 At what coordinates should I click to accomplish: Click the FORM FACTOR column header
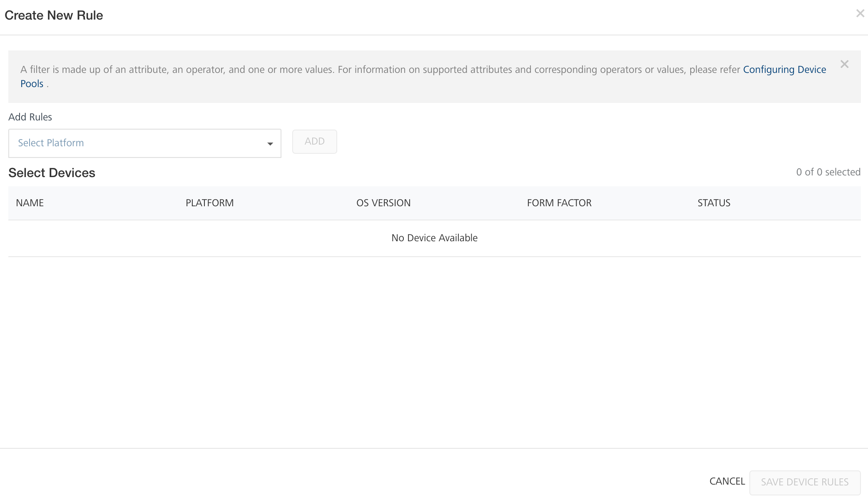(559, 203)
